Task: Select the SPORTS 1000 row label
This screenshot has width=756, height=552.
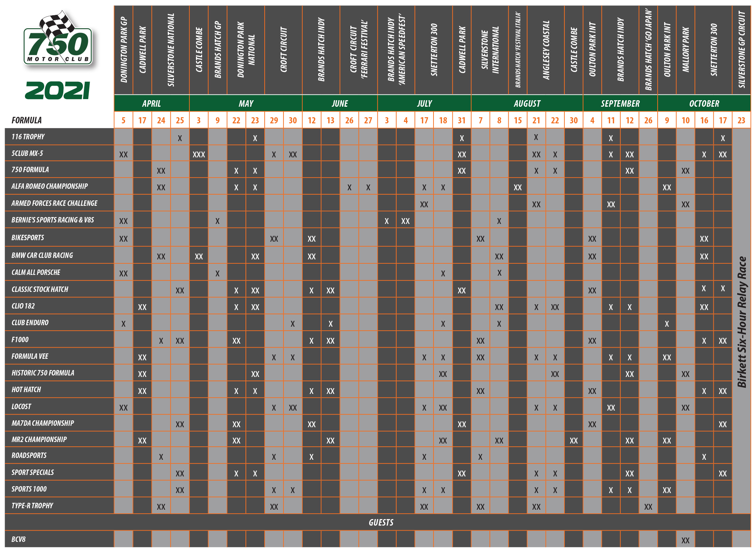Action: coord(29,489)
